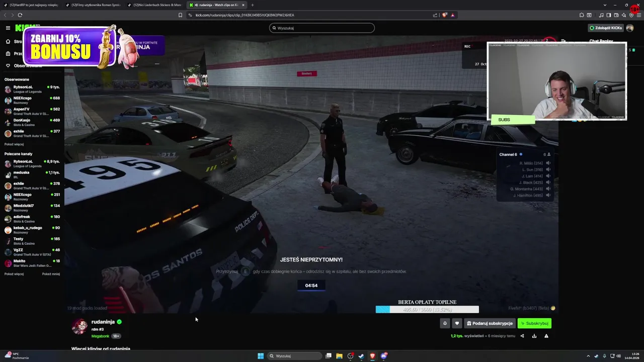644x362 pixels.
Task: Open the browser tab search dropdown arrow
Action: coord(605,5)
